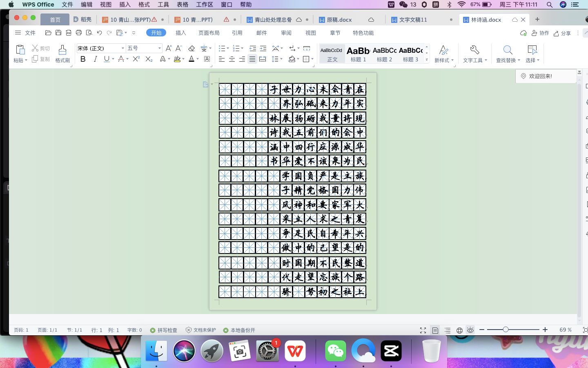
Task: Open the font size dropdown
Action: point(160,48)
